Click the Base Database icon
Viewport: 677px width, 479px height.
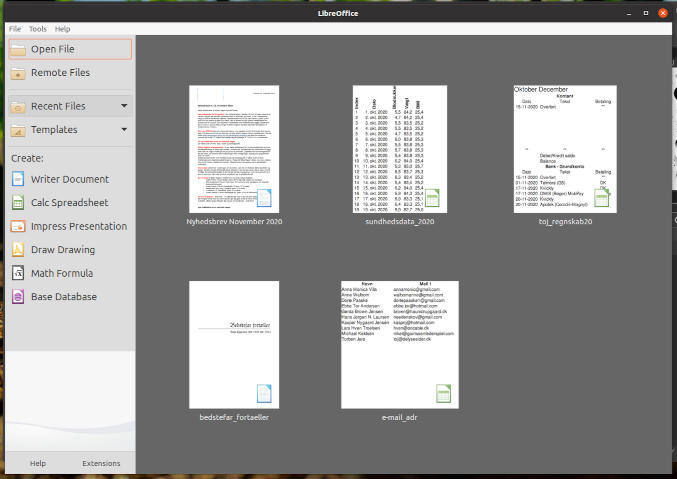tap(18, 297)
